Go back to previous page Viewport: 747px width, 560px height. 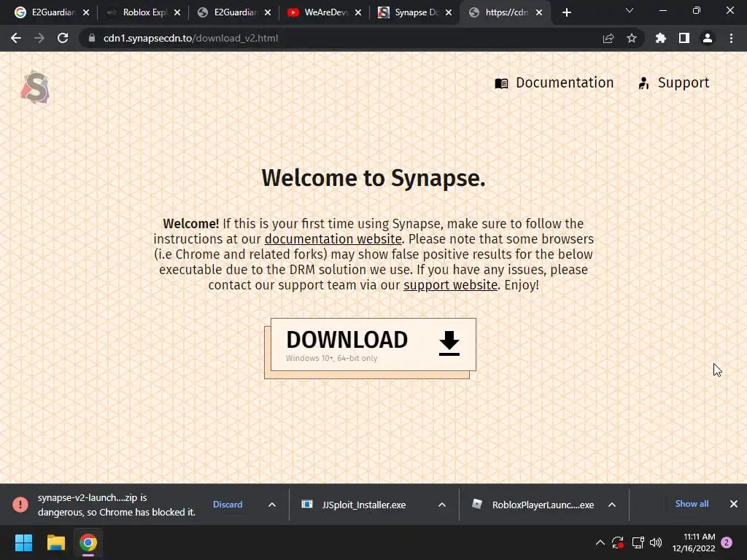(16, 38)
